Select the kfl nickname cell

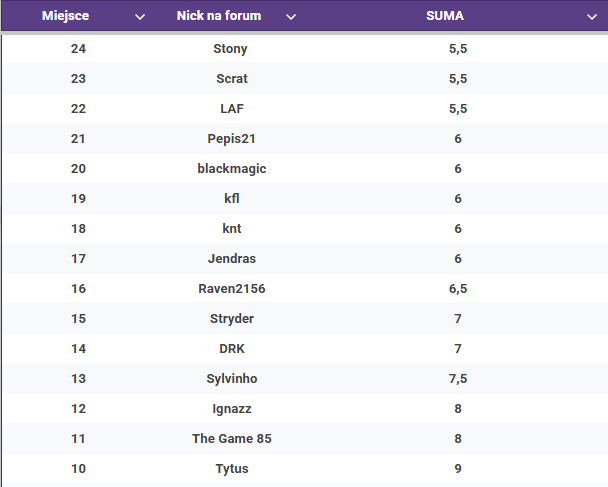pyautogui.click(x=232, y=199)
